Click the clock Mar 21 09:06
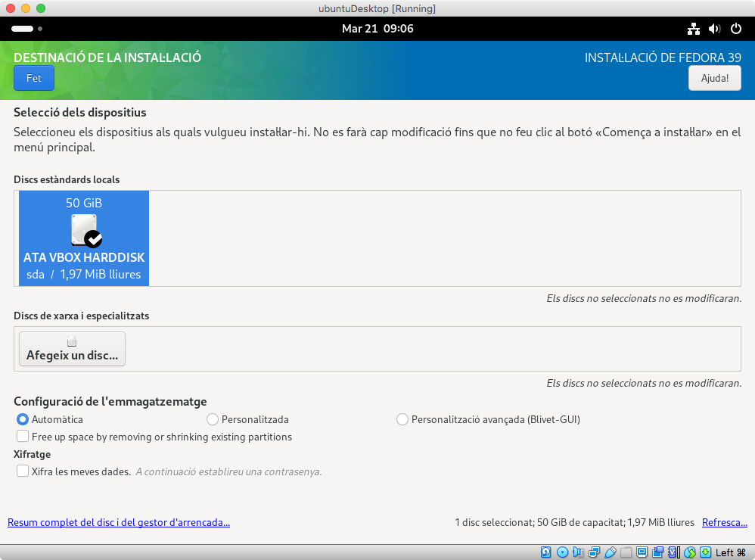The height and width of the screenshot is (560, 755). 377,29
